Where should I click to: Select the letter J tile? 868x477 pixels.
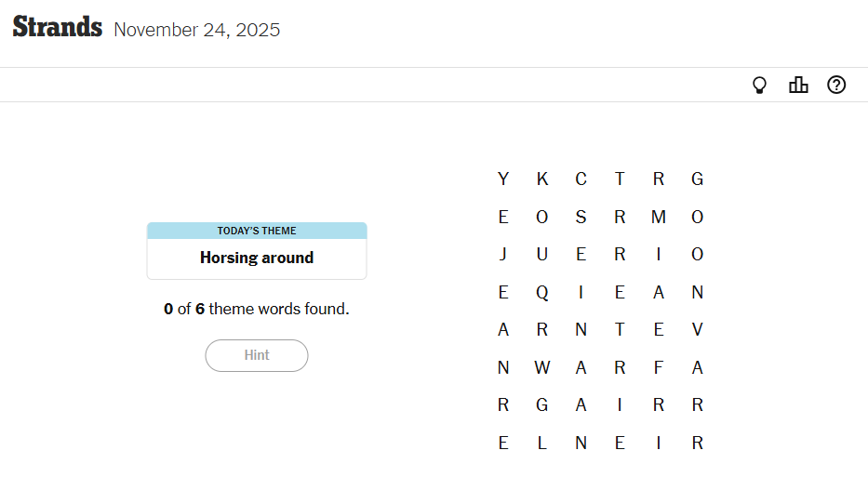[503, 255]
